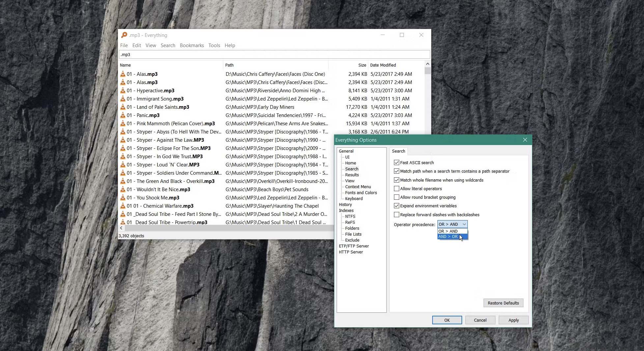Screen dimensions: 644x351
Task: Click the VLC icon next to 01 - Panic.mp3
Action: pyautogui.click(x=122, y=115)
